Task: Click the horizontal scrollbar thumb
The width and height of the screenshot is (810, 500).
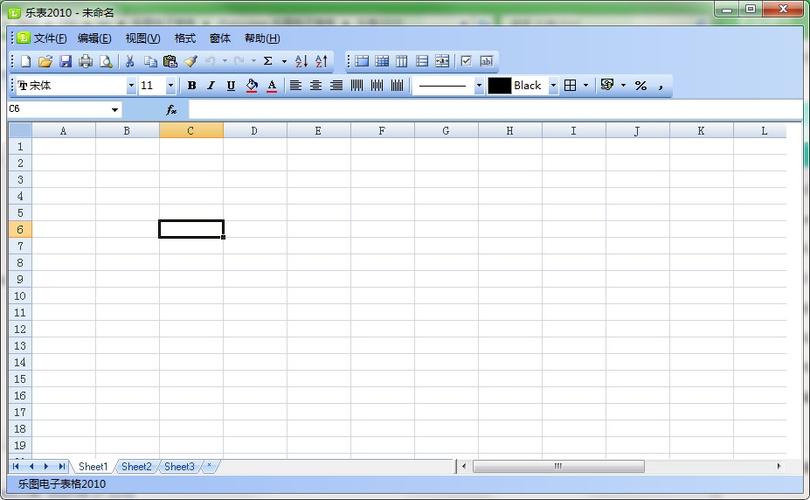Action: (x=558, y=466)
